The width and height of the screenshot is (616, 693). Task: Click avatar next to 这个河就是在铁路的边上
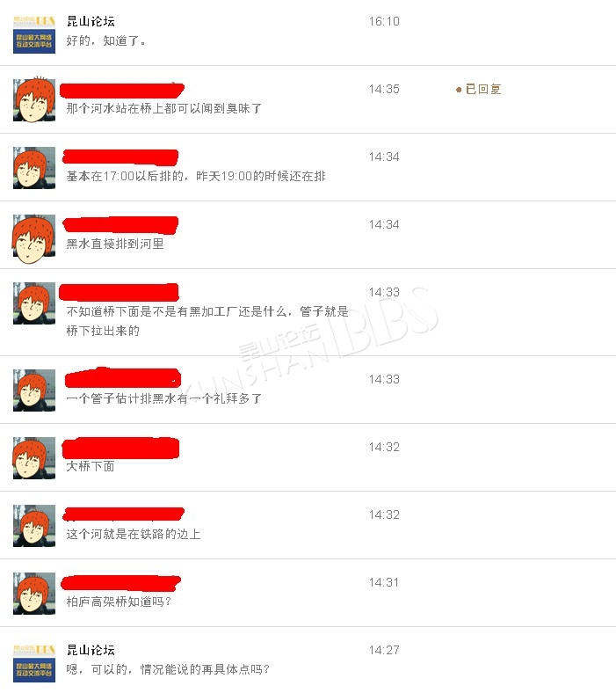tap(34, 526)
